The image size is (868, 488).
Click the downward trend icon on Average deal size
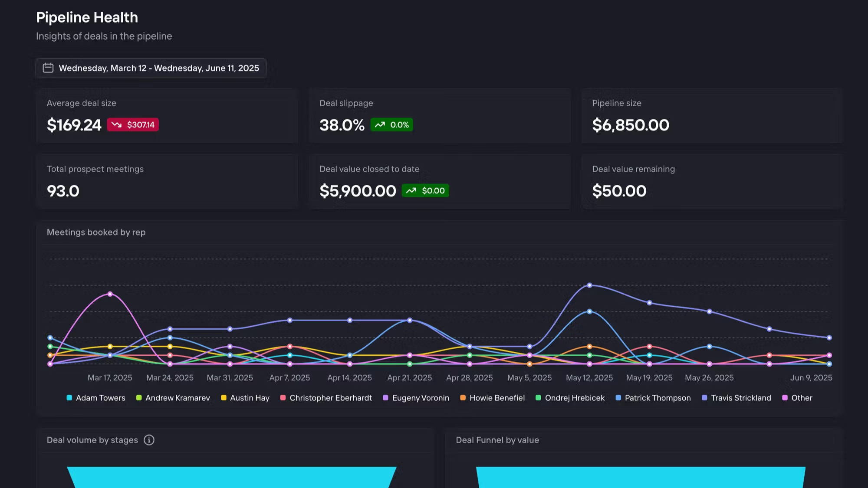tap(116, 125)
